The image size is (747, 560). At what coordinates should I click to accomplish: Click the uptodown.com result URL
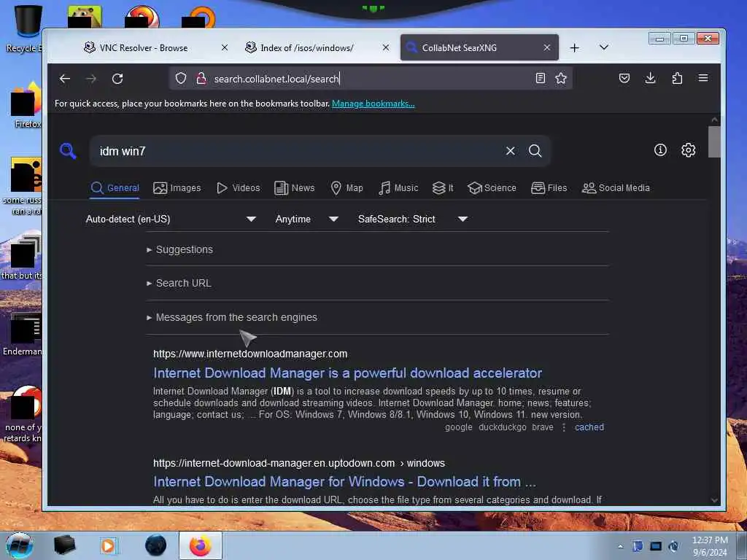(x=298, y=463)
